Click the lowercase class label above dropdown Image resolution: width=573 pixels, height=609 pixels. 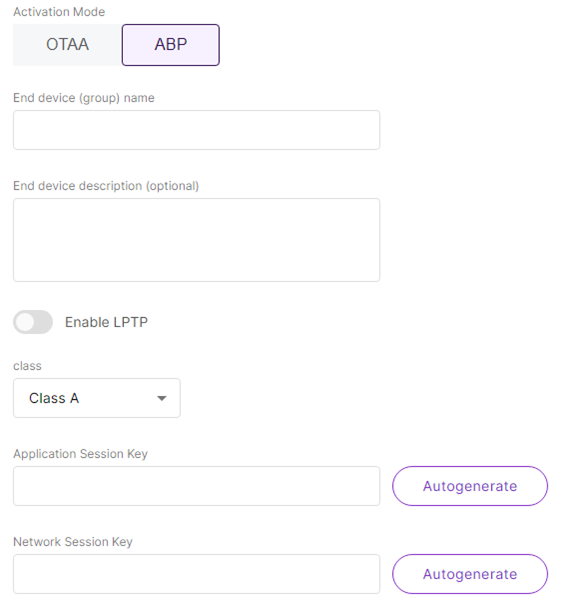27,366
